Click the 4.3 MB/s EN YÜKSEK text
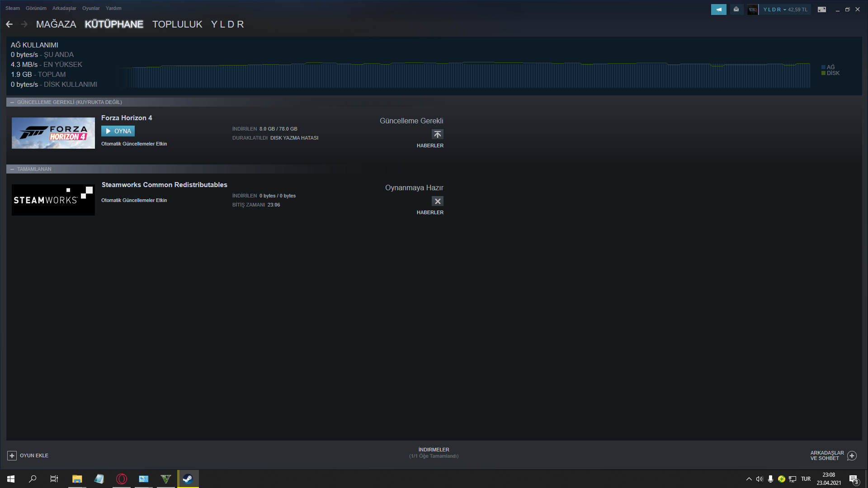 tap(47, 65)
